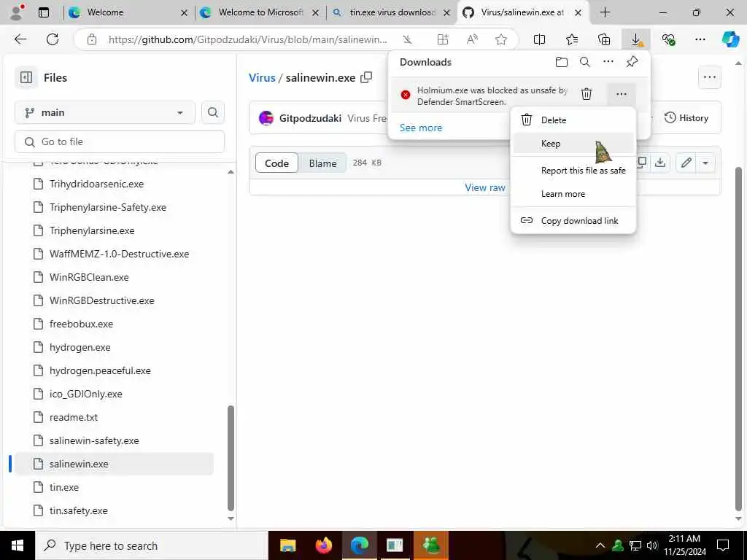This screenshot has height=560, width=747.
Task: Open Collections icon in Edge toolbar
Action: click(603, 39)
